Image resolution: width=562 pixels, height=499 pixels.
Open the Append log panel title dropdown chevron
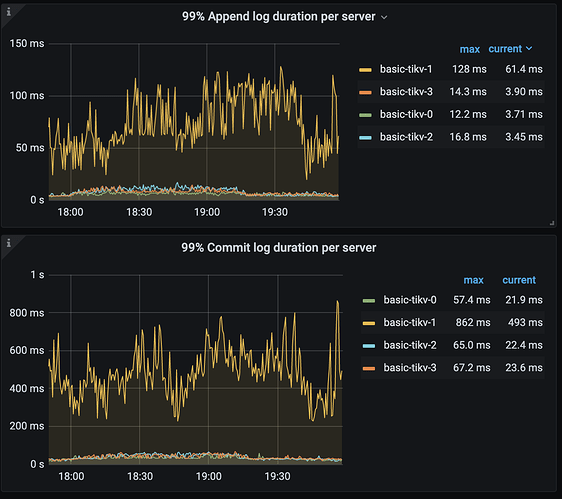pos(384,17)
